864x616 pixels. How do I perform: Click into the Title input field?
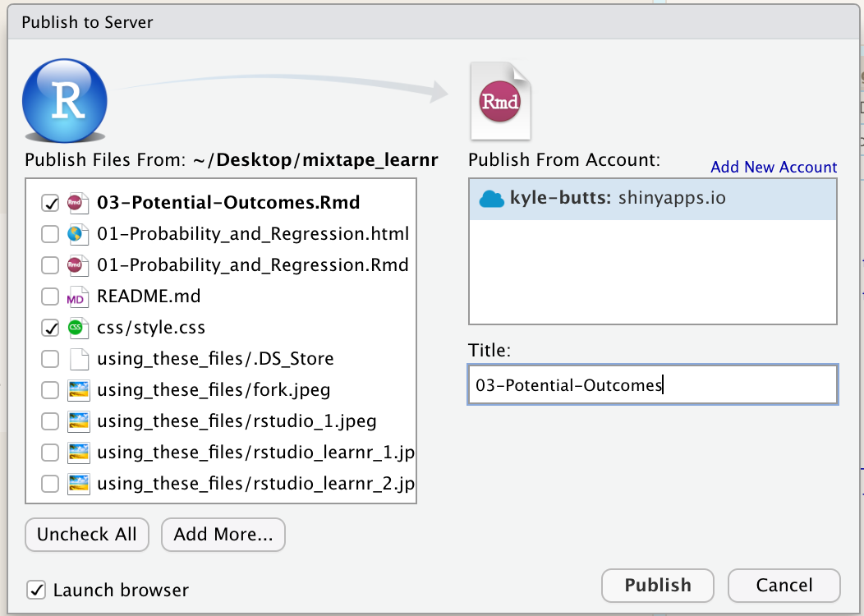pos(652,384)
